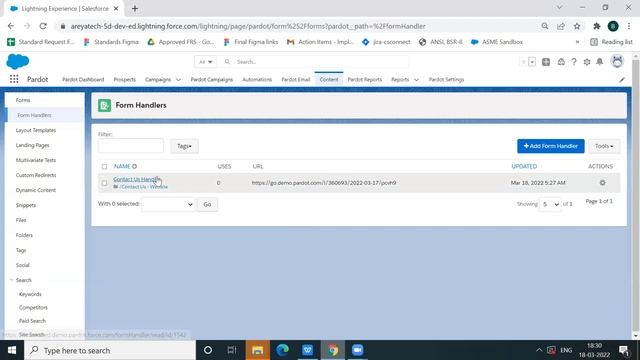Open the Setup gear icon in header
Screen dimensions: 640x360
pyautogui.click(x=587, y=62)
